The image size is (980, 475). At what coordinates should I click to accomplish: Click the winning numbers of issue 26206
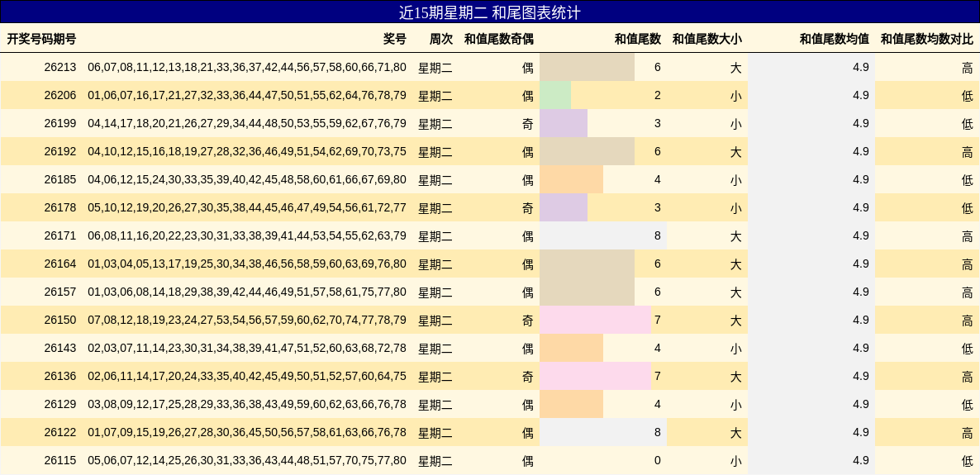tap(247, 95)
